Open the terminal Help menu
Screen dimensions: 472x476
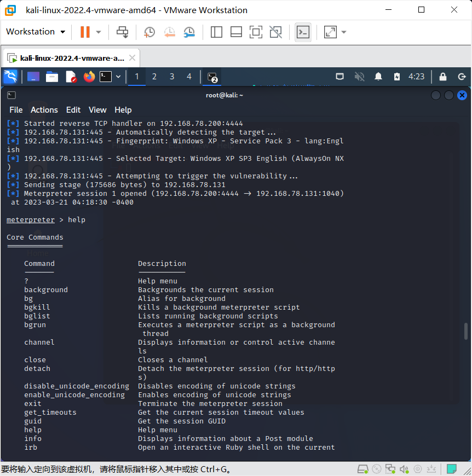(x=123, y=110)
